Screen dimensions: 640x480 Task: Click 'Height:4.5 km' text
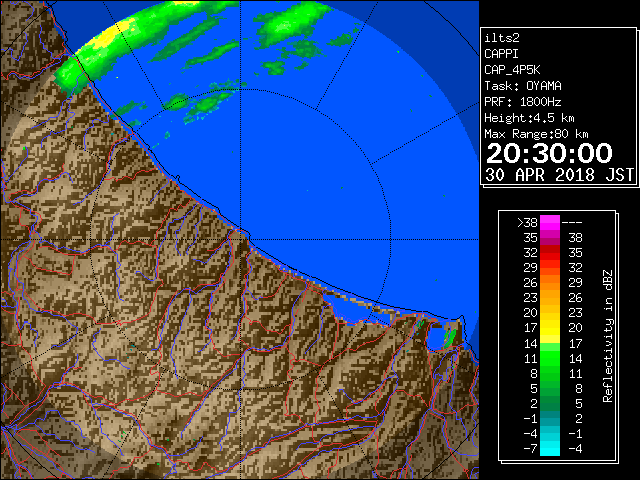529,118
